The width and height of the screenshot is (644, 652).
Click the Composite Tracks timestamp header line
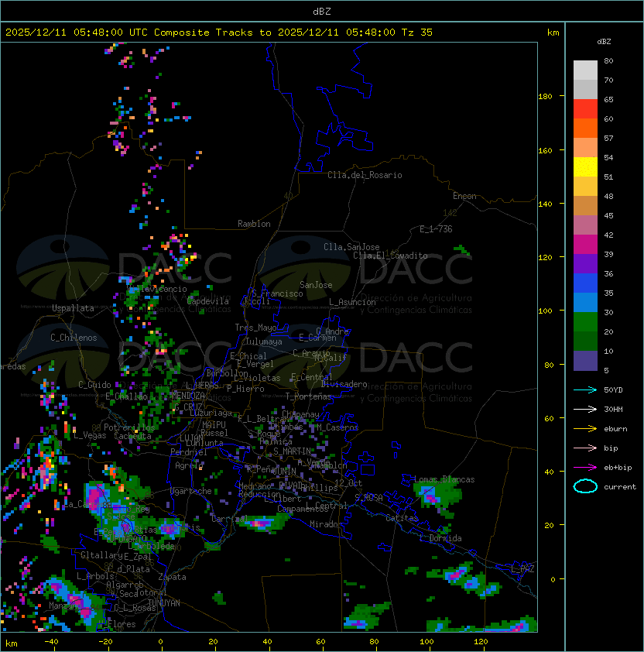tap(219, 33)
